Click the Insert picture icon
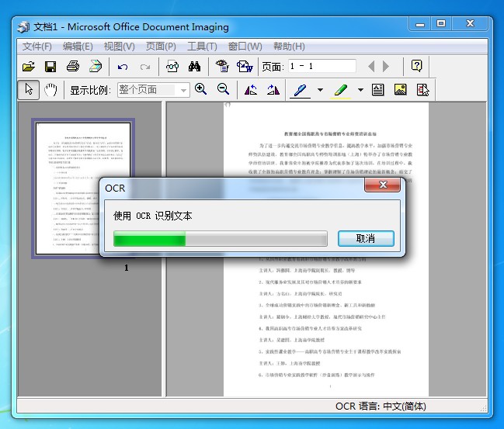The image size is (504, 429). pos(400,90)
